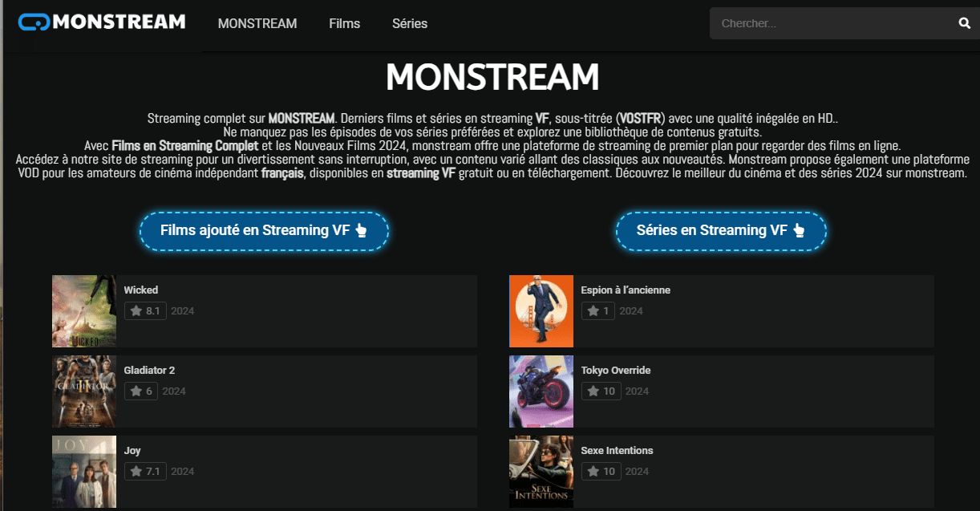Click the star rating 8.1 for Wicked
Screen dimensions: 980x511
point(145,310)
